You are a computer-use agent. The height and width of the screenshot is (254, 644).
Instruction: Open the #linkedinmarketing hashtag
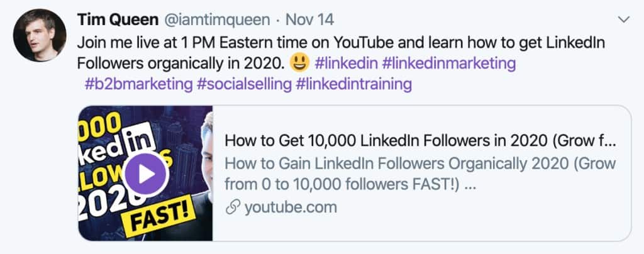[x=449, y=63]
